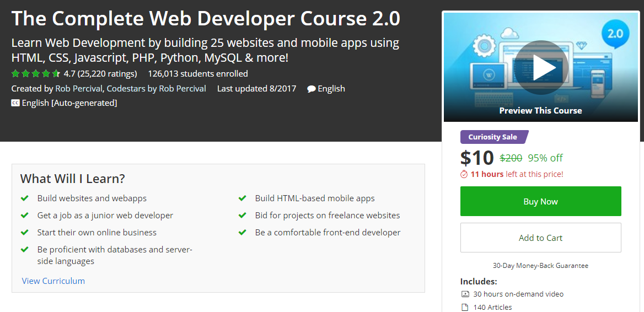Click the checkmark beside Build HTML-based mobile apps
The image size is (644, 312).
[x=242, y=198]
